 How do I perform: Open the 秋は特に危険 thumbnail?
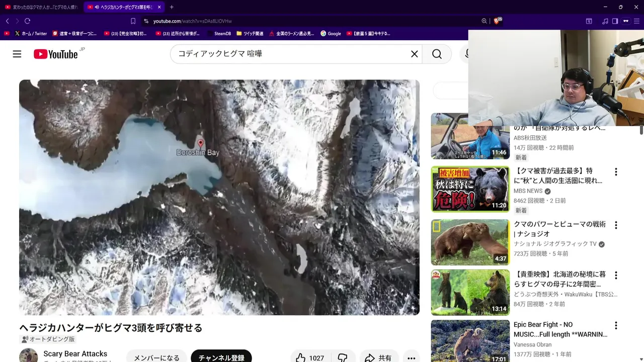coord(470,189)
